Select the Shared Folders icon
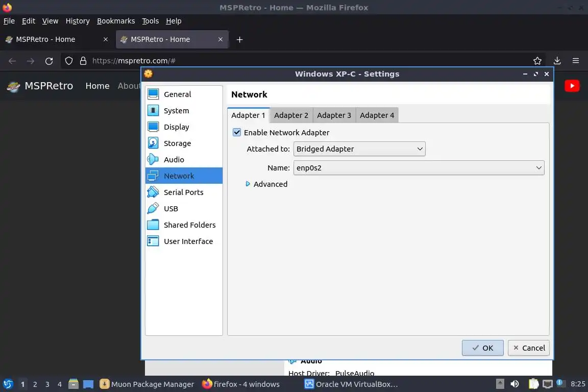 pos(153,225)
